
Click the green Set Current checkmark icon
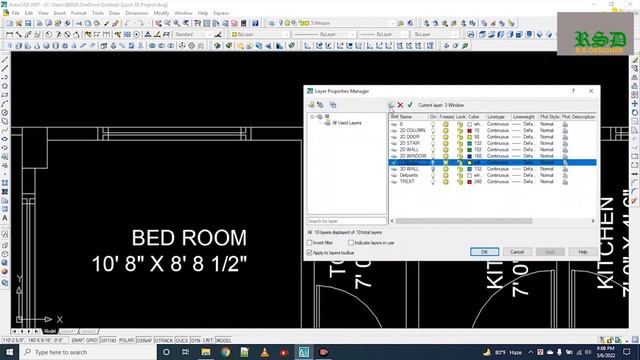pyautogui.click(x=410, y=105)
